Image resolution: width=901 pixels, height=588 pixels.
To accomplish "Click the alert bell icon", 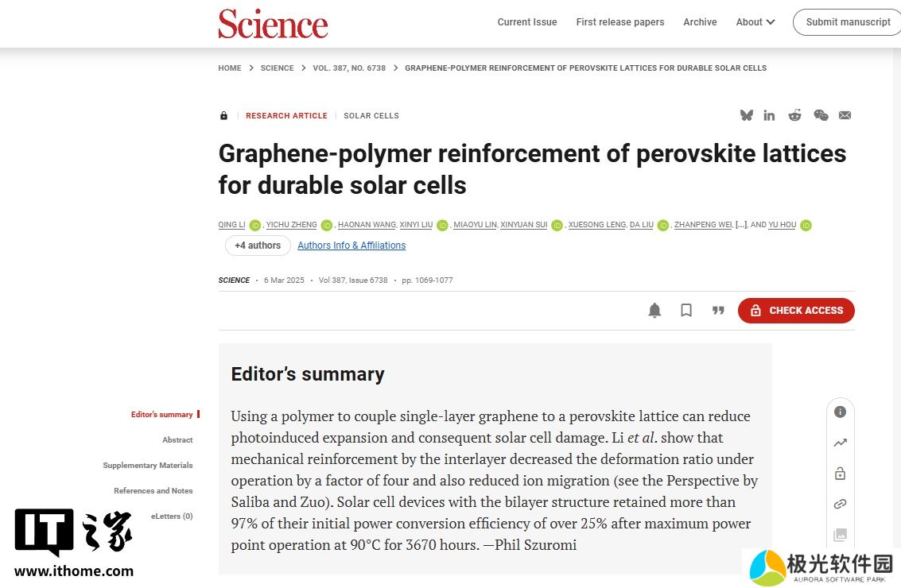I will [654, 311].
